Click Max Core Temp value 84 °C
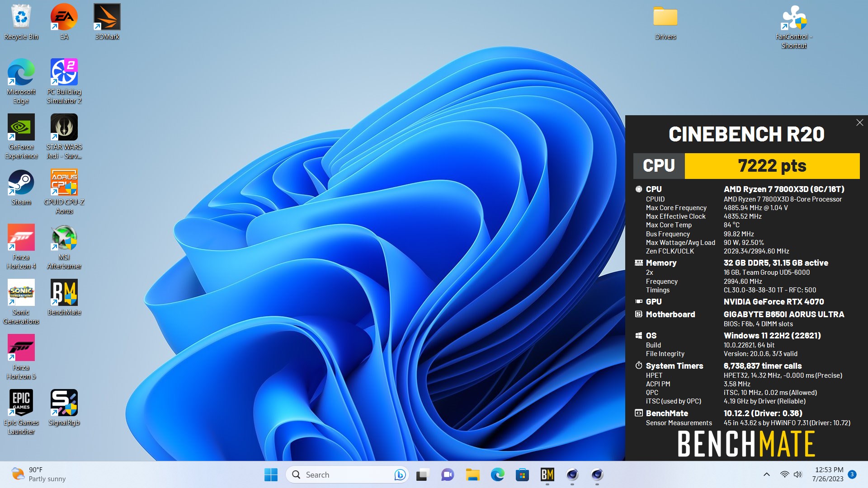The width and height of the screenshot is (868, 488). [x=731, y=225]
